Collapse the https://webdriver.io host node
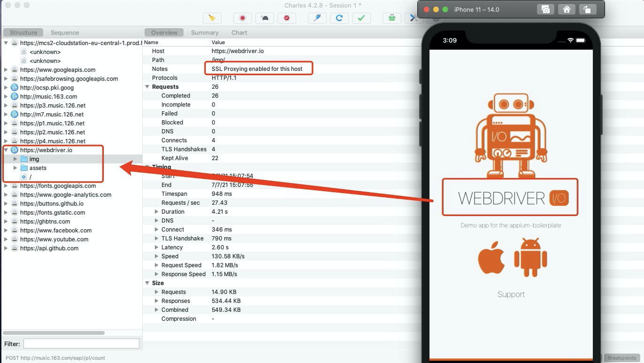The width and height of the screenshot is (644, 363). (x=6, y=150)
